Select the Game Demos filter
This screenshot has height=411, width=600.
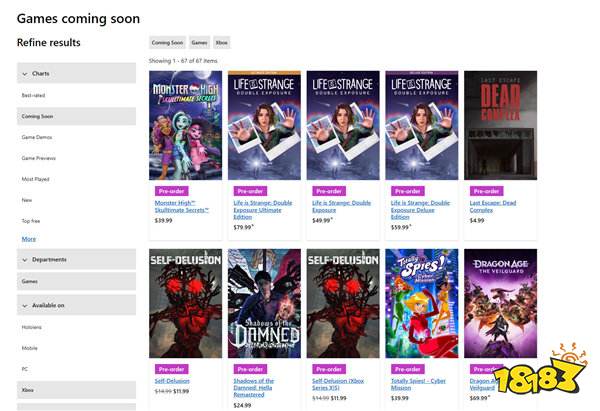(x=37, y=137)
